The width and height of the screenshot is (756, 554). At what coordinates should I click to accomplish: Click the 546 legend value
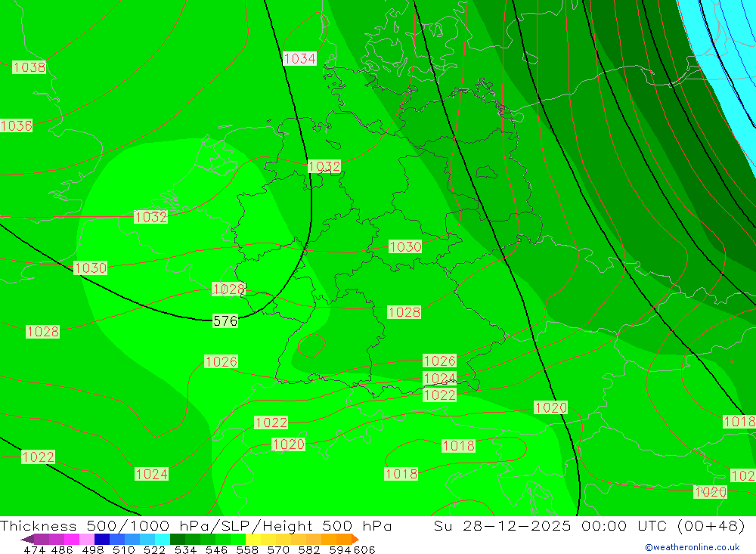[216, 550]
